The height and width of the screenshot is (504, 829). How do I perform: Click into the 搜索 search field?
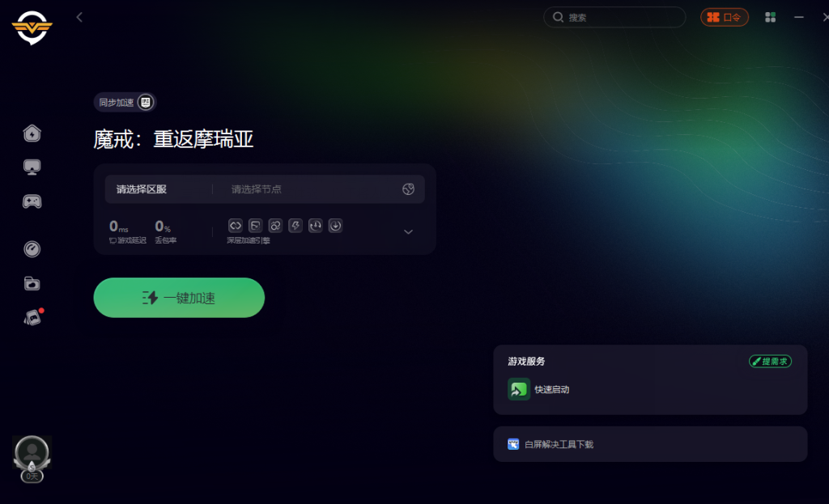pos(614,18)
